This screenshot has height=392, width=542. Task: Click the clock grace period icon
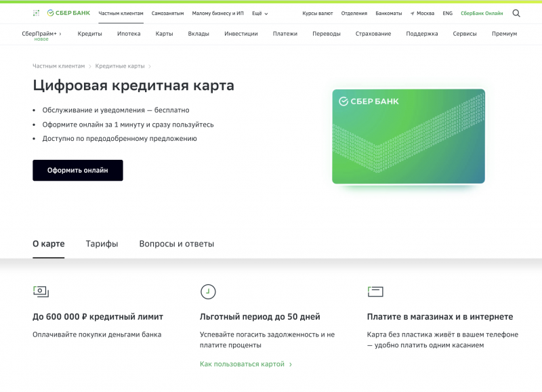(208, 292)
